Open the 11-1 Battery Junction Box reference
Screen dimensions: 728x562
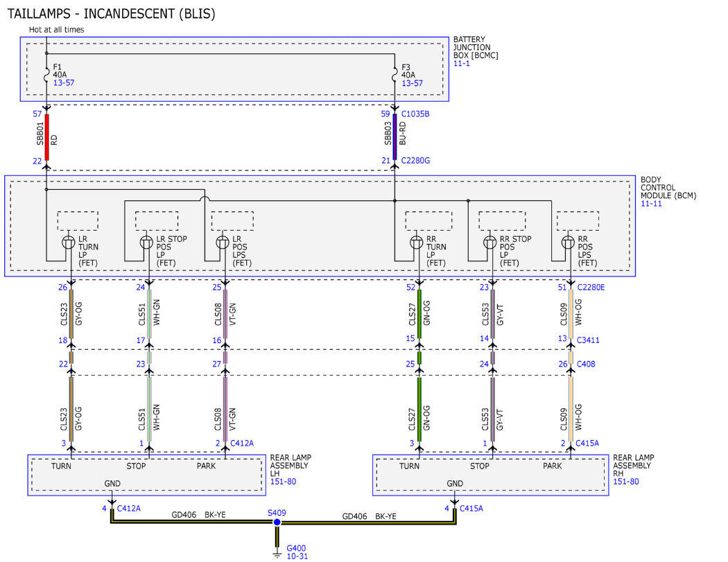point(462,64)
